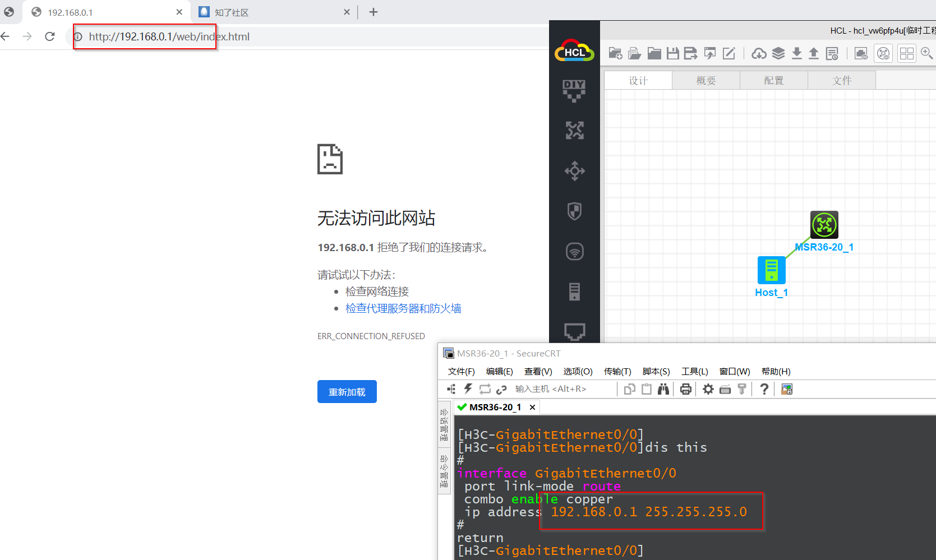Click new project icon in HCL toolbar
The image size is (936, 560).
coord(615,53)
